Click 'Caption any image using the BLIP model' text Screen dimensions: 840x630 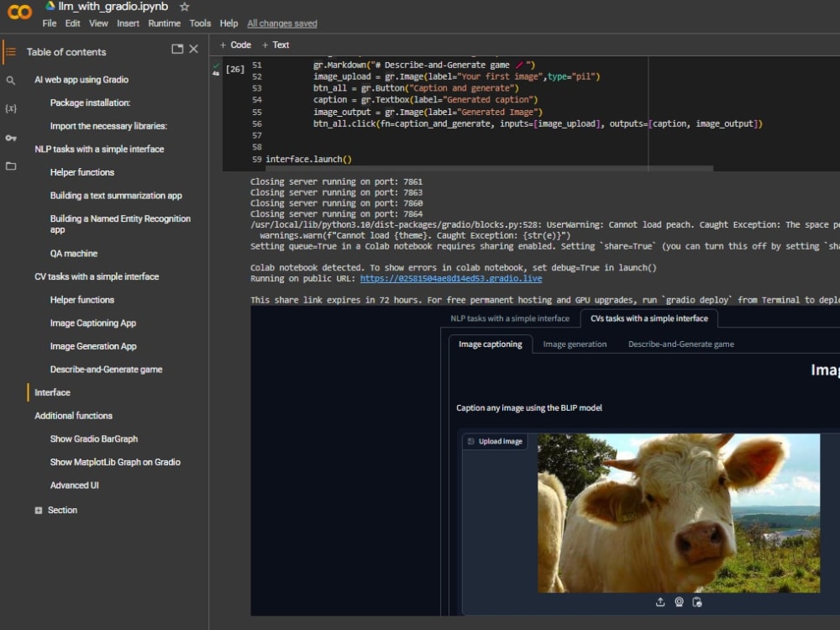click(528, 407)
